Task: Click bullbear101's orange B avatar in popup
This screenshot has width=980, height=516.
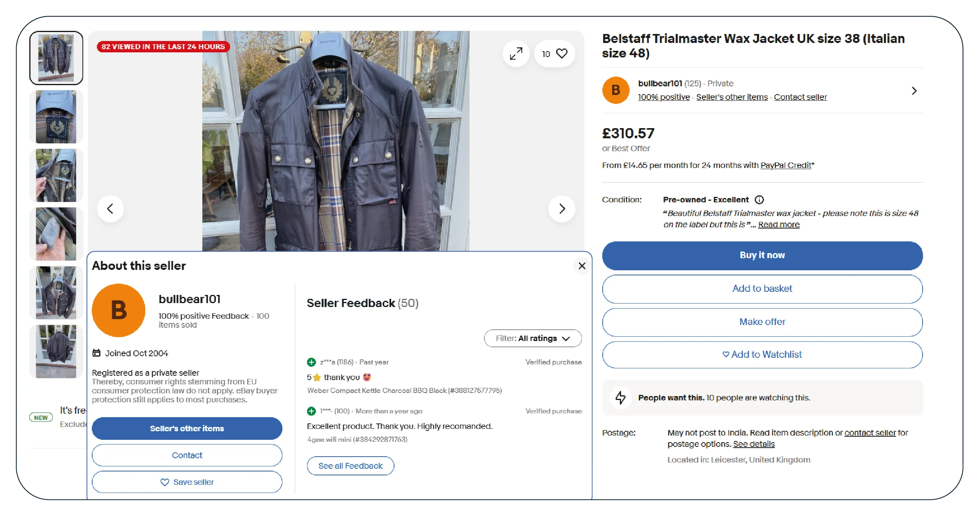Action: point(119,310)
